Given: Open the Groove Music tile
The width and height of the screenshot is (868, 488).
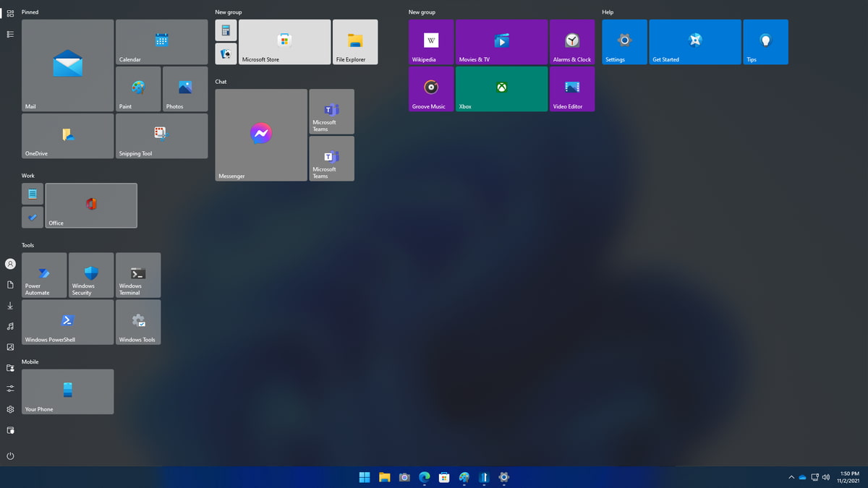Looking at the screenshot, I should coord(431,89).
